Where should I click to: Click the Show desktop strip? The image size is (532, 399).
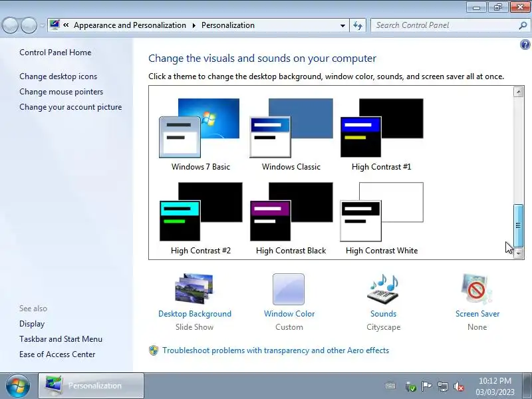point(527,386)
